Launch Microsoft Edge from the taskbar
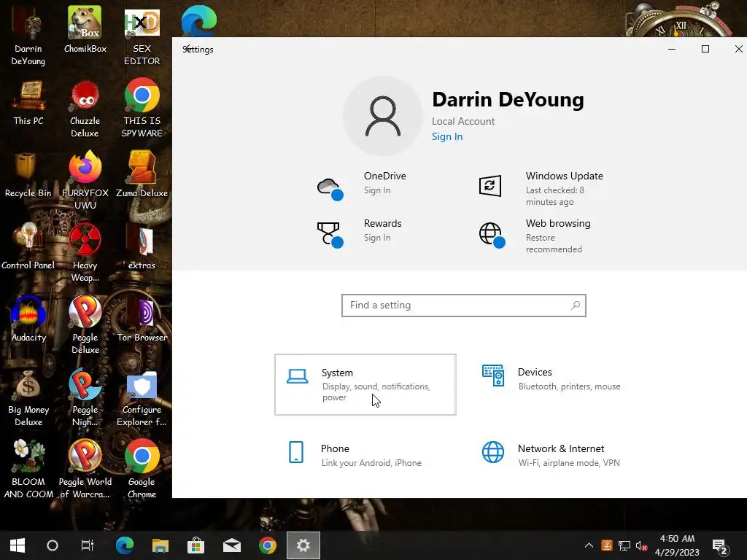 point(124,545)
